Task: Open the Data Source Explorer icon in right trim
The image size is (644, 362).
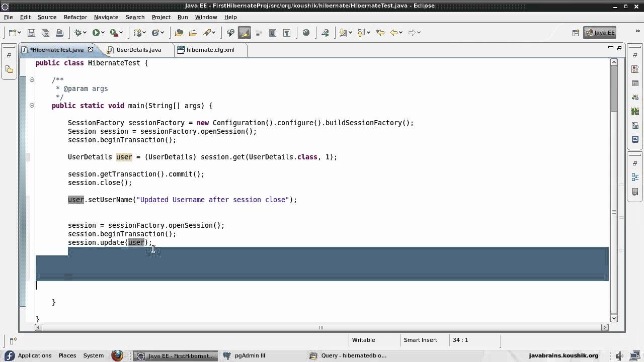Action: click(x=635, y=112)
